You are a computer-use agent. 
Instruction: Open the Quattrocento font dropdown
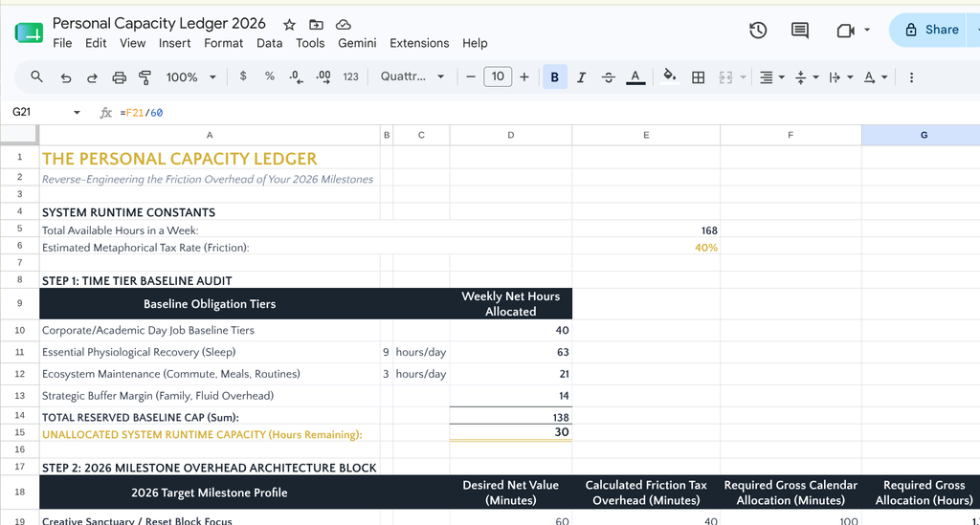(412, 77)
